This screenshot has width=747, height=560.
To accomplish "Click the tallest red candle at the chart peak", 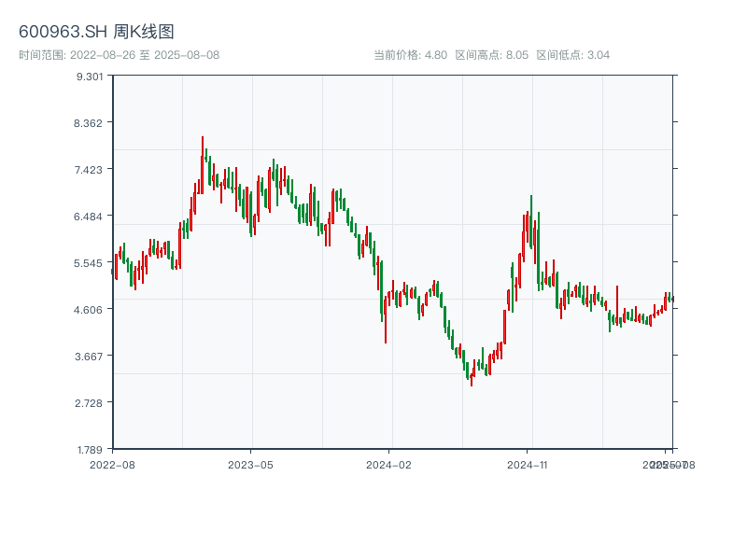I will (203, 163).
